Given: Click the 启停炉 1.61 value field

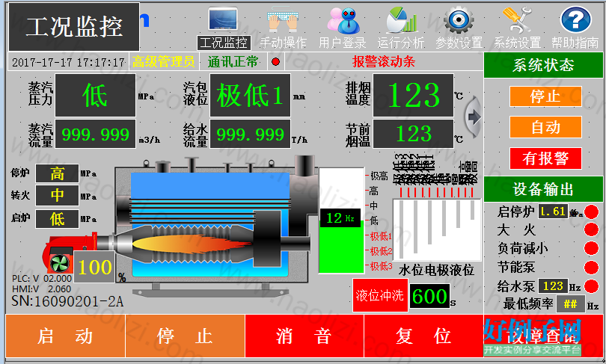Looking at the screenshot, I should [553, 211].
